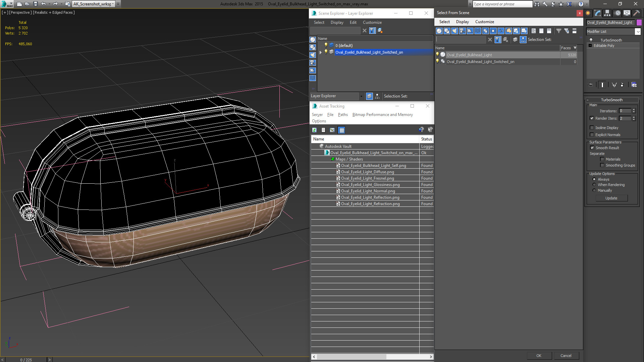Enable the Isoline Display checkbox
644x362 pixels.
(x=592, y=128)
